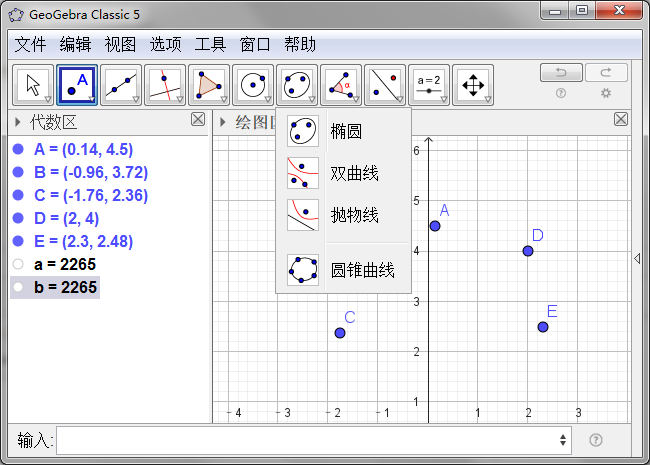Select point A in graphics view
650x465 pixels.
pos(435,226)
